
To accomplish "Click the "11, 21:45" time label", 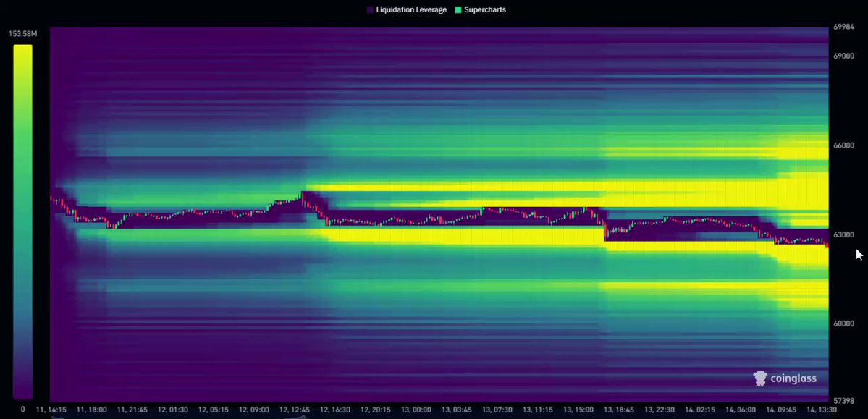I will 132,410.
